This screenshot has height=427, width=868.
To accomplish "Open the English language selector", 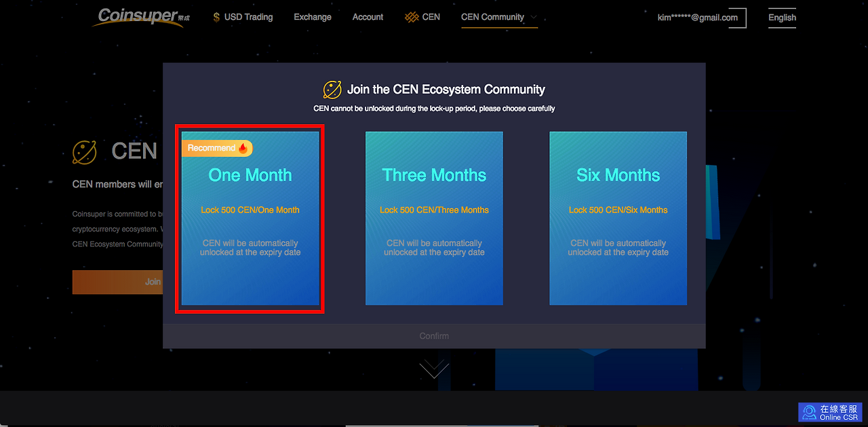I will pos(782,18).
